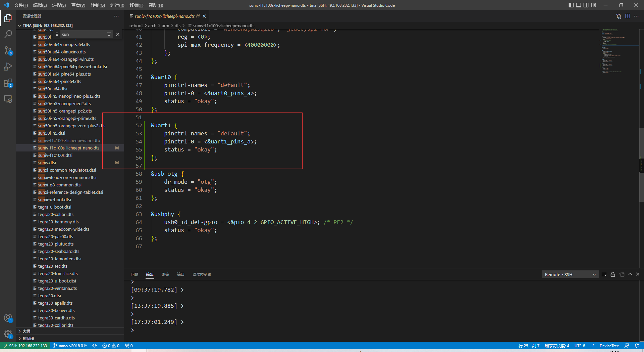Click the UTF-8 encoding selector
The image size is (644, 352).
580,346
